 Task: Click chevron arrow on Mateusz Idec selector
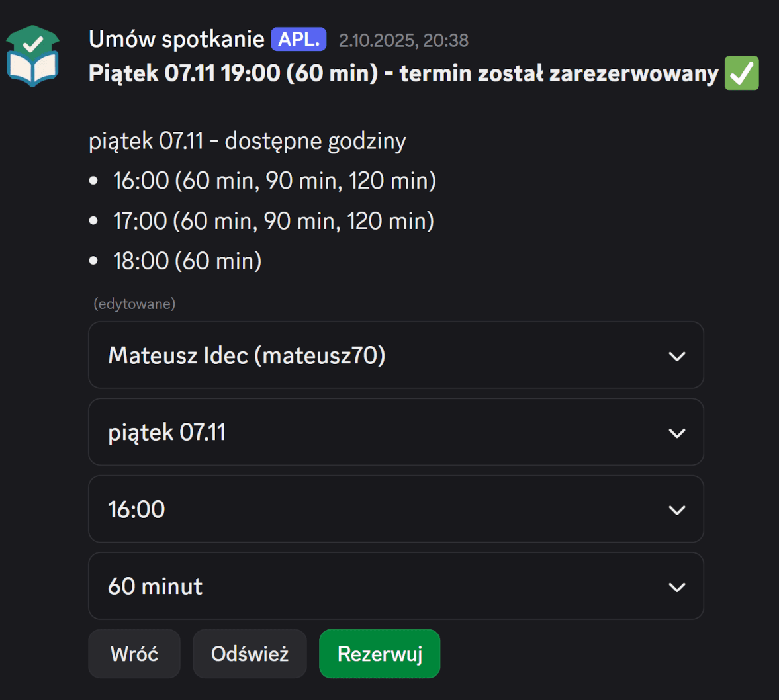pos(676,356)
